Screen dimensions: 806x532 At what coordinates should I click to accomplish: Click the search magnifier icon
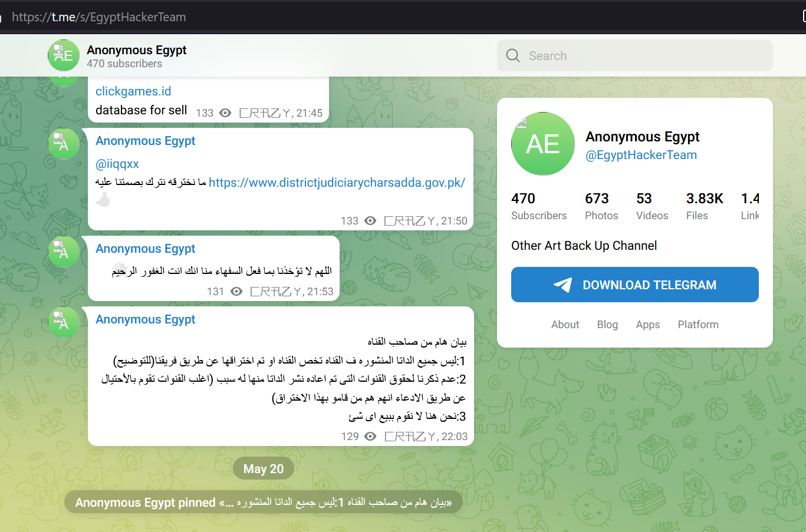tap(513, 55)
